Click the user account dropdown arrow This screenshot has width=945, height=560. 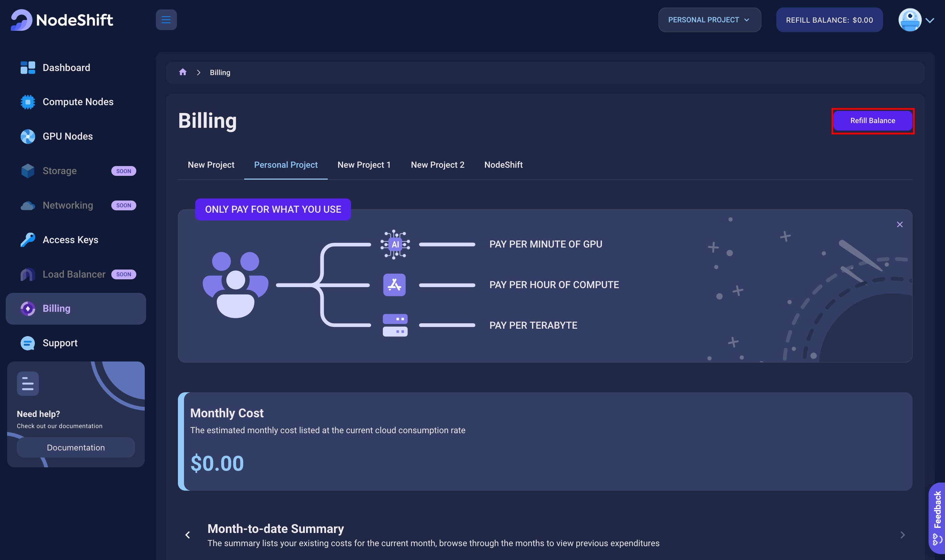pos(931,20)
